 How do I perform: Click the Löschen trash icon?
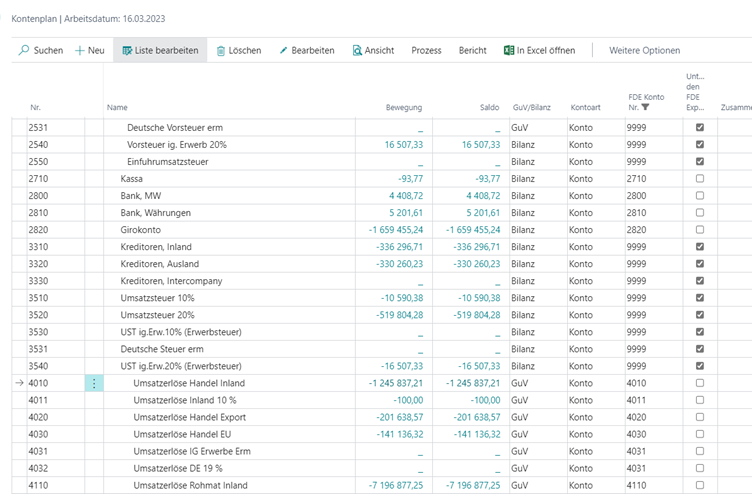pos(221,50)
